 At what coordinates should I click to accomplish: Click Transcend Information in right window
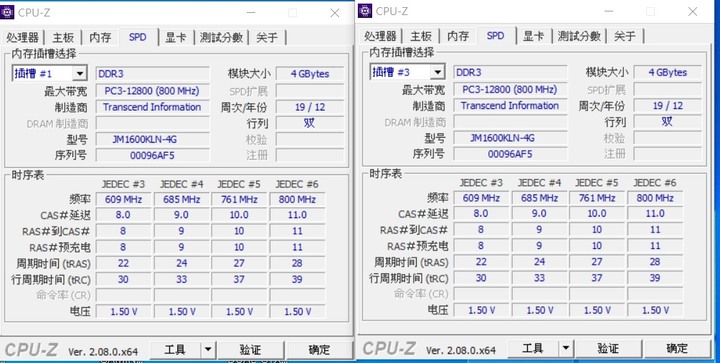(510, 106)
